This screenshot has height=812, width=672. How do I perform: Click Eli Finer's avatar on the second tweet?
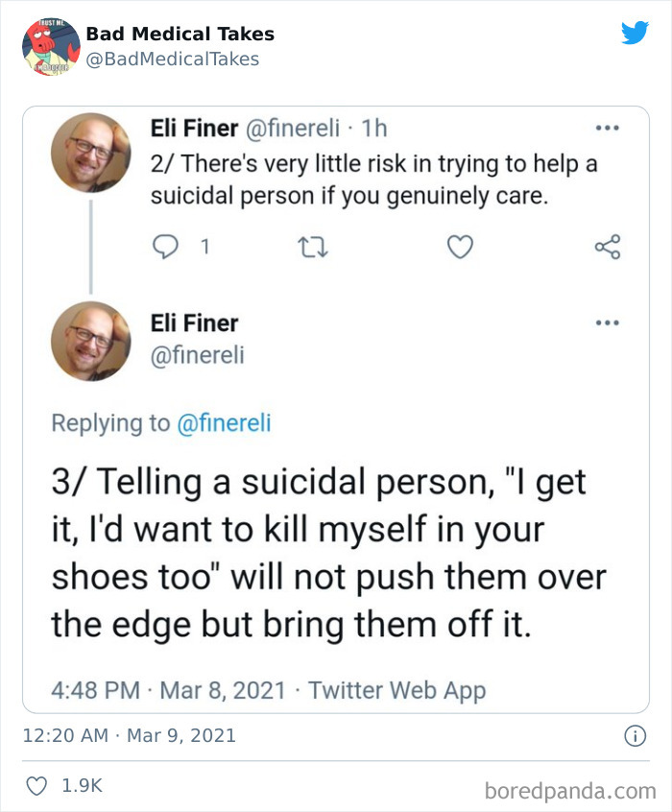coord(91,342)
